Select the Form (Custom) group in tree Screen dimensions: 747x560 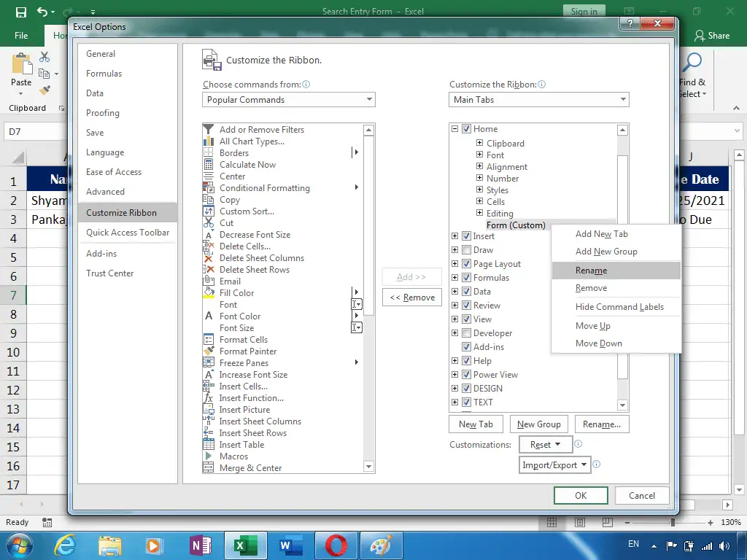coord(516,225)
